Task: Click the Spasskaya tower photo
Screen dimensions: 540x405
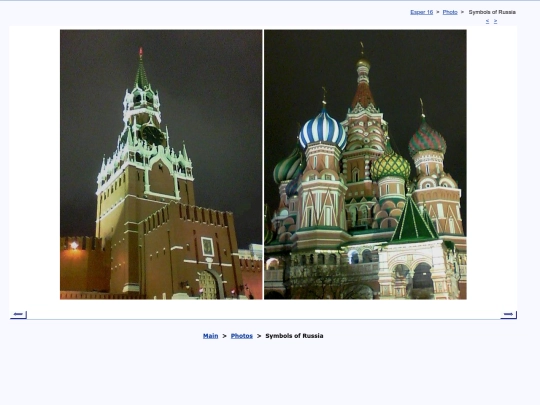Action: (x=161, y=165)
